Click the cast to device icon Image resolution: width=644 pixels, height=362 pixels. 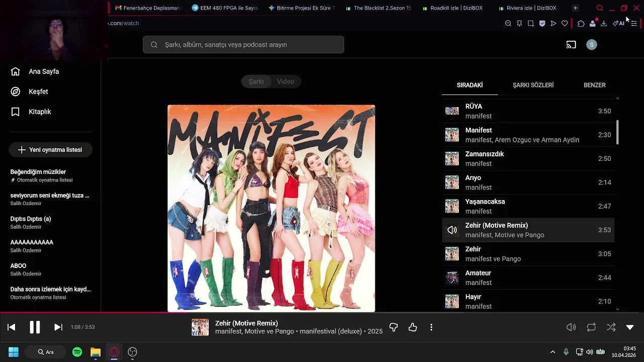[x=571, y=45]
